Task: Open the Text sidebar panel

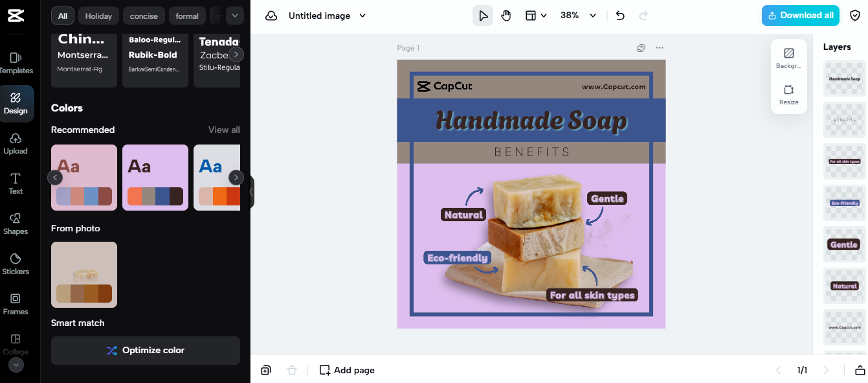Action: pyautogui.click(x=16, y=183)
